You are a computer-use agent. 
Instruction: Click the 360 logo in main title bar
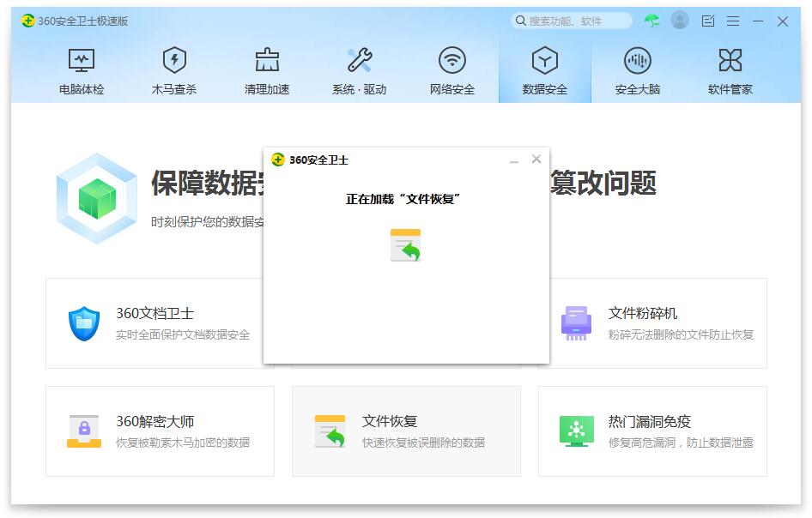pos(28,21)
